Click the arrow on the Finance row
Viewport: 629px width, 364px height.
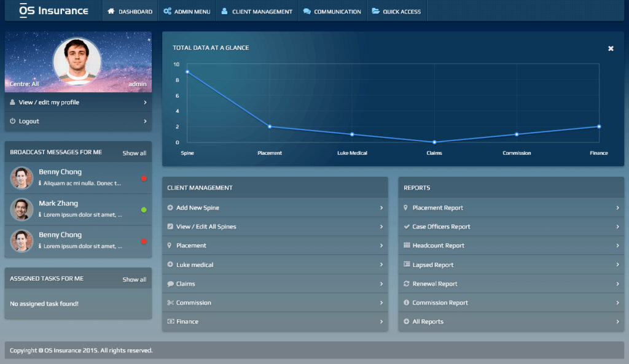pos(381,322)
